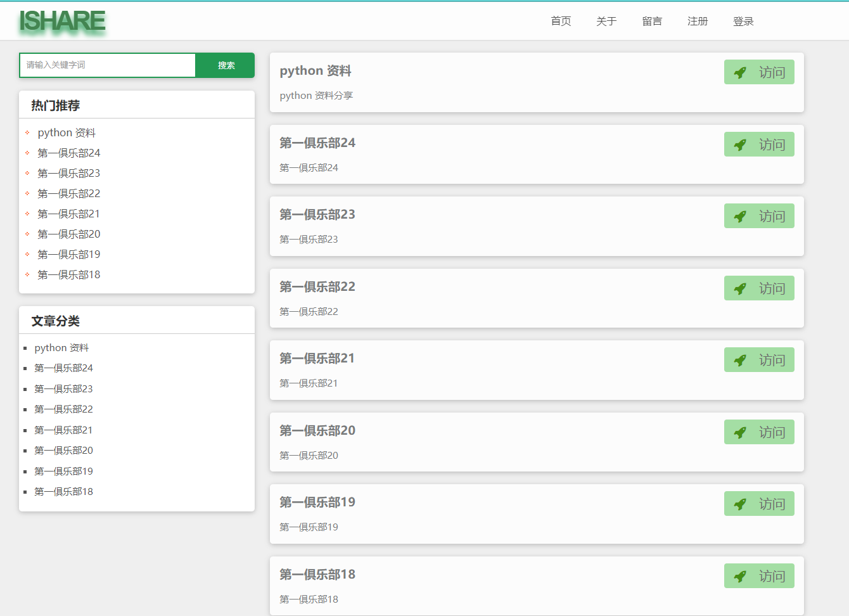This screenshot has width=849, height=616.
Task: Click 访问 text on 第一俱乐部23 card
Action: coord(772,217)
